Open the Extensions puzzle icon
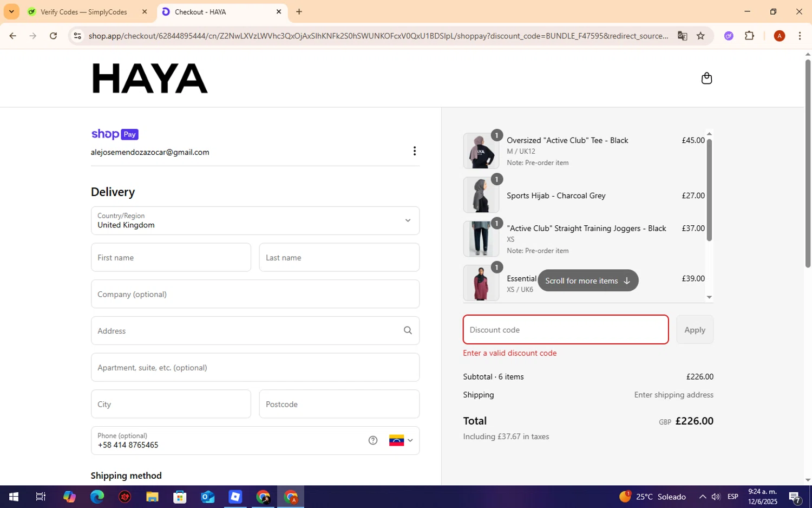812x508 pixels. (x=749, y=36)
